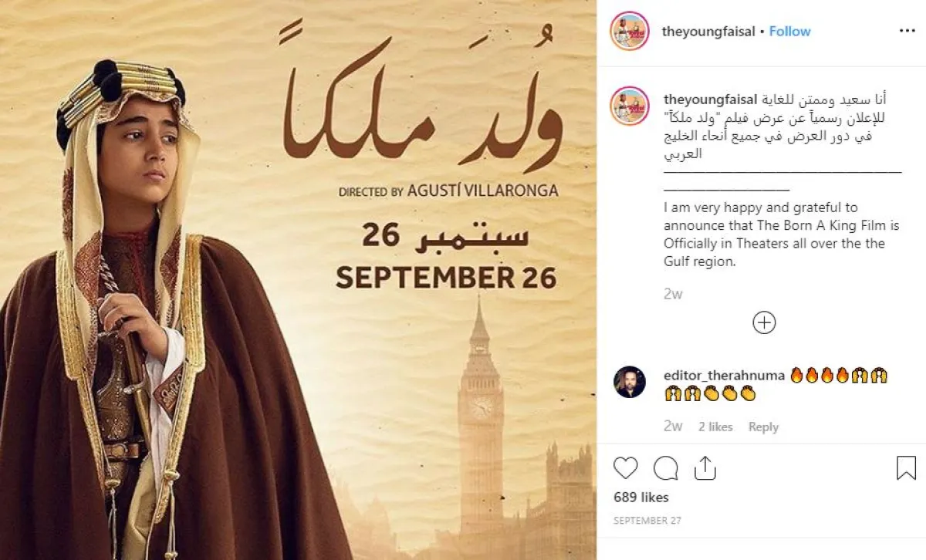Click the caption profile avatar of theyoungfaisal
This screenshot has height=560, width=926.
[x=630, y=106]
